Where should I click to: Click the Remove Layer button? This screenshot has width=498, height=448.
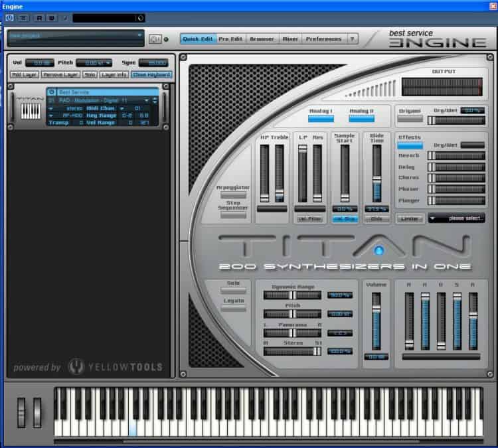tap(60, 75)
